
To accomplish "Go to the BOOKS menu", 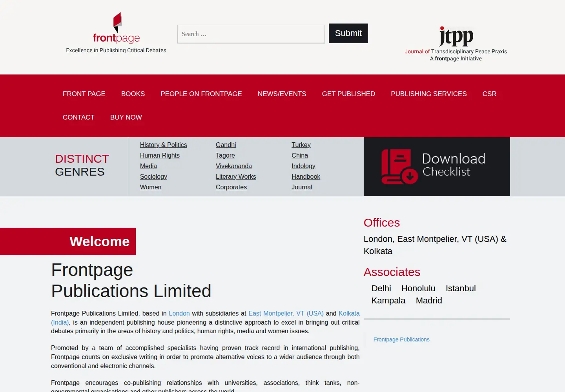I will pos(133,94).
